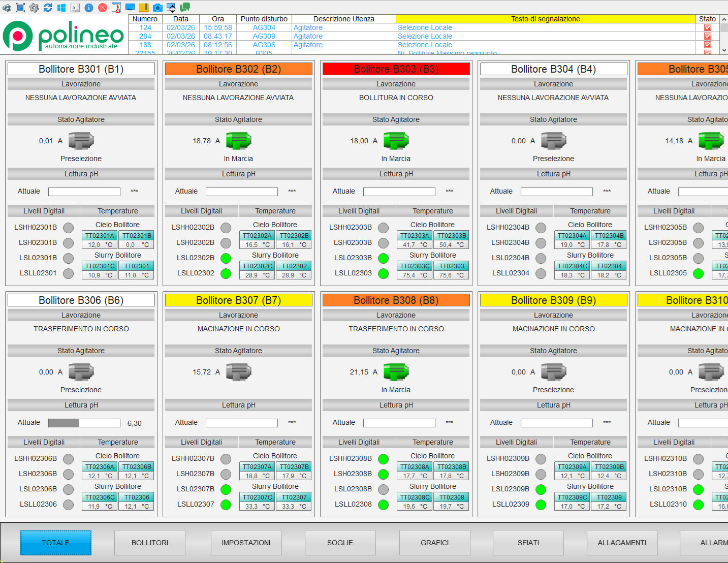
Task: Toggle Stato checkbox for alarm number 124
Action: [x=707, y=28]
